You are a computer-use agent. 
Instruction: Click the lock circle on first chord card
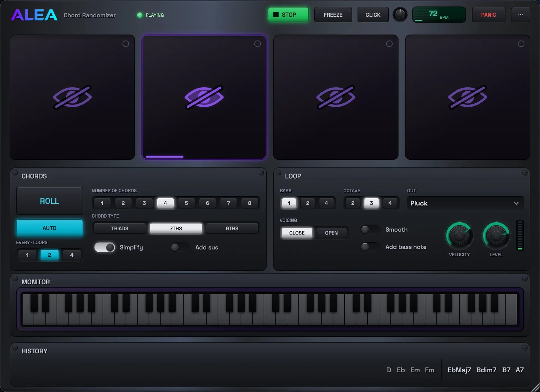click(x=126, y=44)
